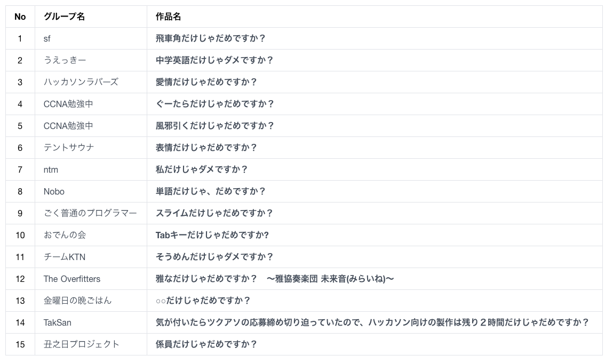613x364 pixels.
Task: Click the group 'チームKTN'
Action: pyautogui.click(x=65, y=257)
